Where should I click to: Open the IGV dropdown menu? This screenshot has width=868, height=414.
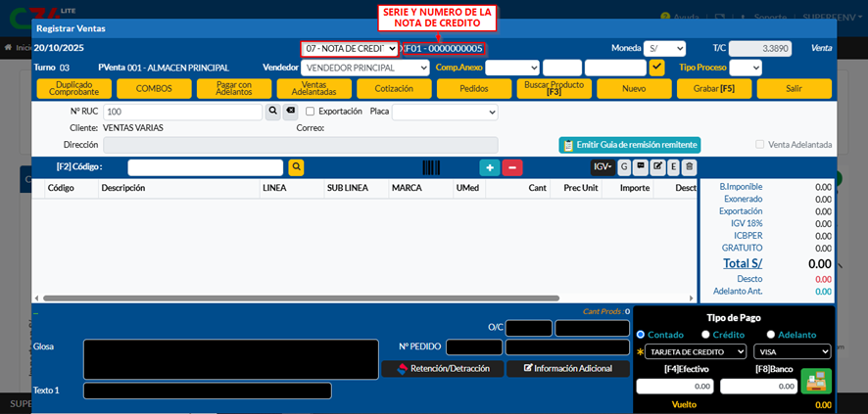coord(603,167)
